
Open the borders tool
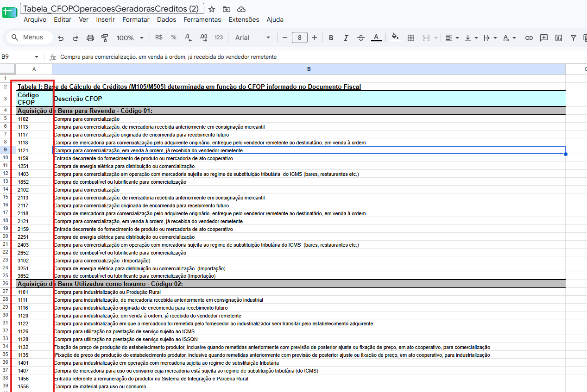410,37
